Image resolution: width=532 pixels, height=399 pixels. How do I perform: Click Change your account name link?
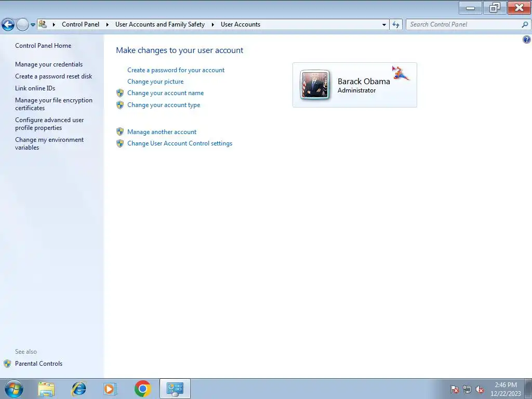166,93
